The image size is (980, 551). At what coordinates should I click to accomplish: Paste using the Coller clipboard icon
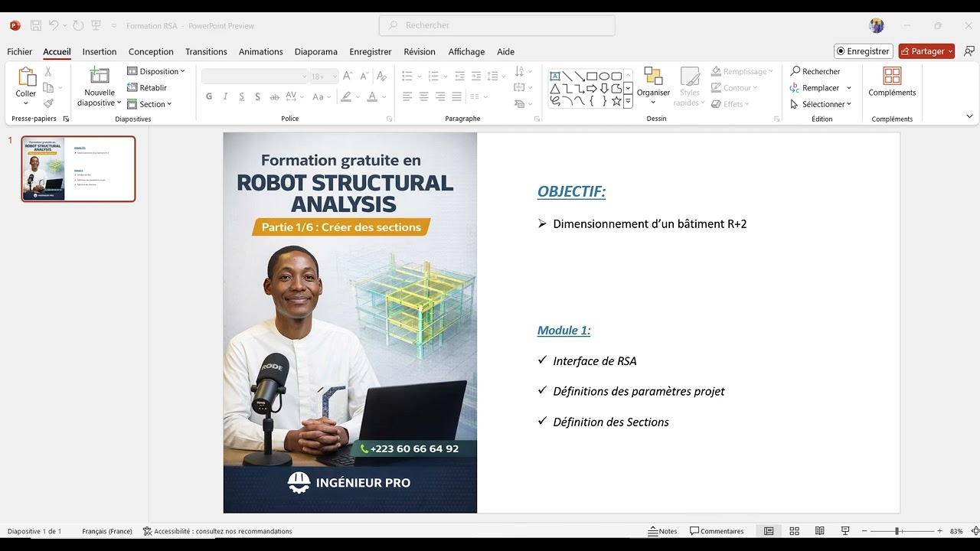[x=26, y=77]
